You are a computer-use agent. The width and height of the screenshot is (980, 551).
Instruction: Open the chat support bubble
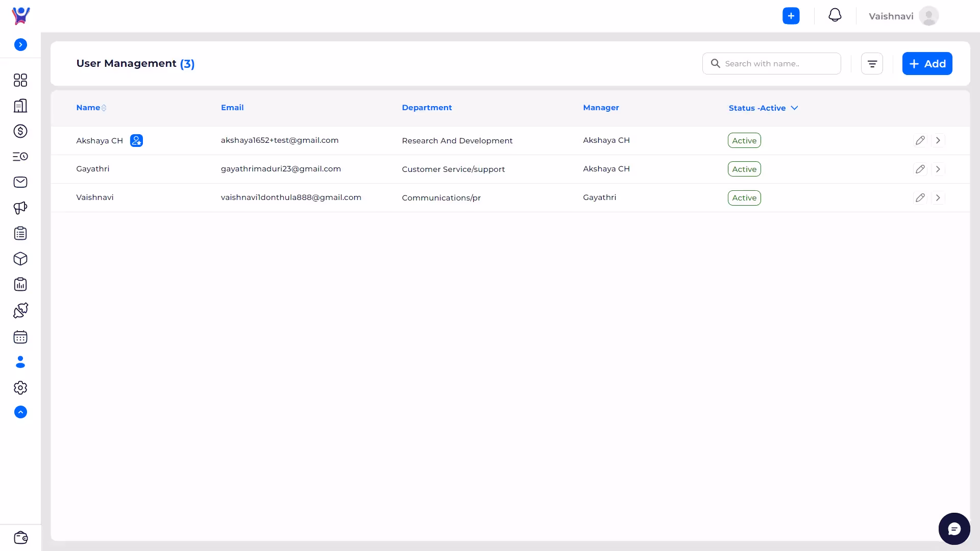[x=954, y=529]
